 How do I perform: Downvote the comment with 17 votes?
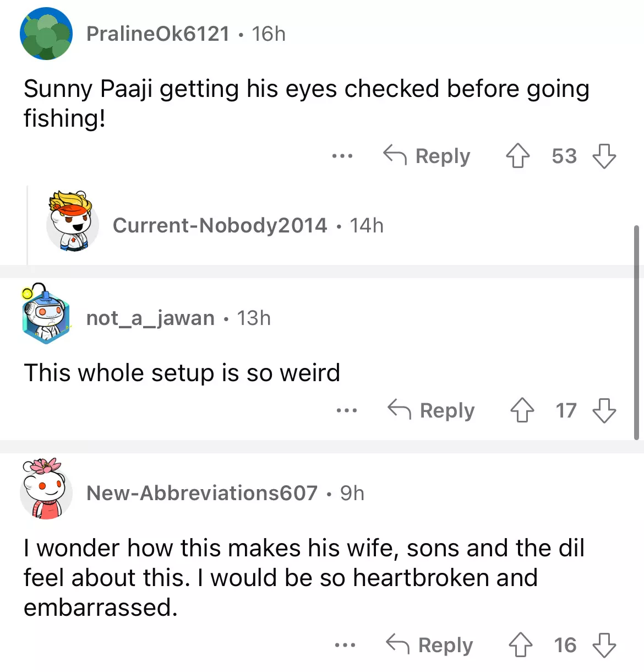(x=604, y=410)
